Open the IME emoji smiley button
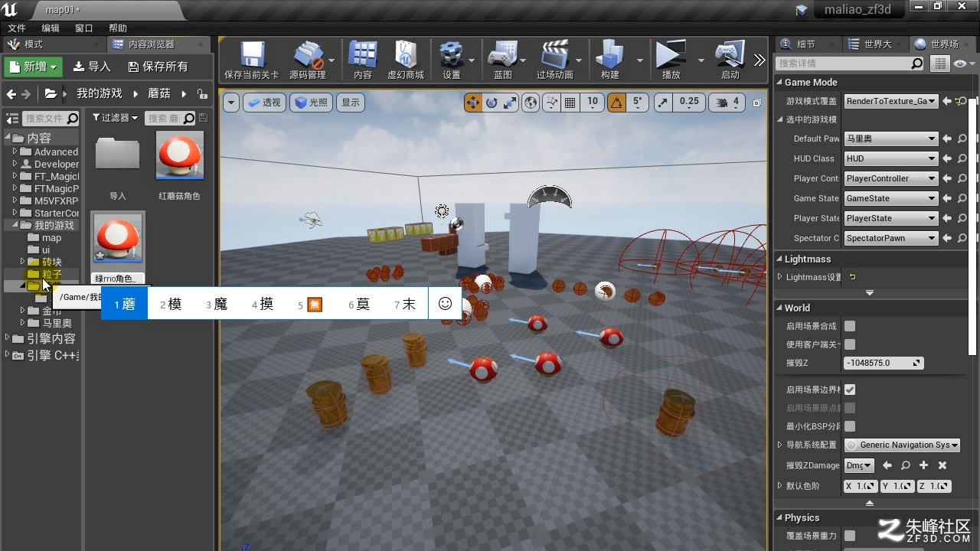The height and width of the screenshot is (551, 980). point(445,304)
